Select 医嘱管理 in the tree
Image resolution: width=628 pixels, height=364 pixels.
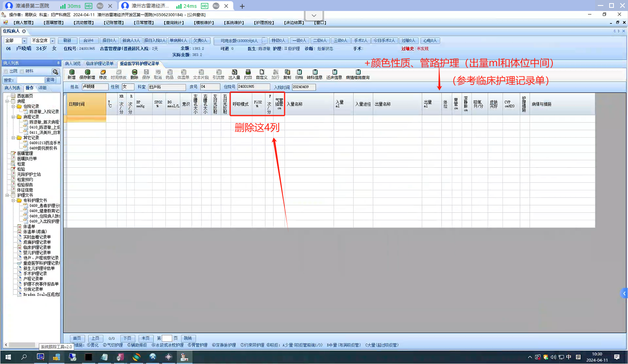(25, 154)
